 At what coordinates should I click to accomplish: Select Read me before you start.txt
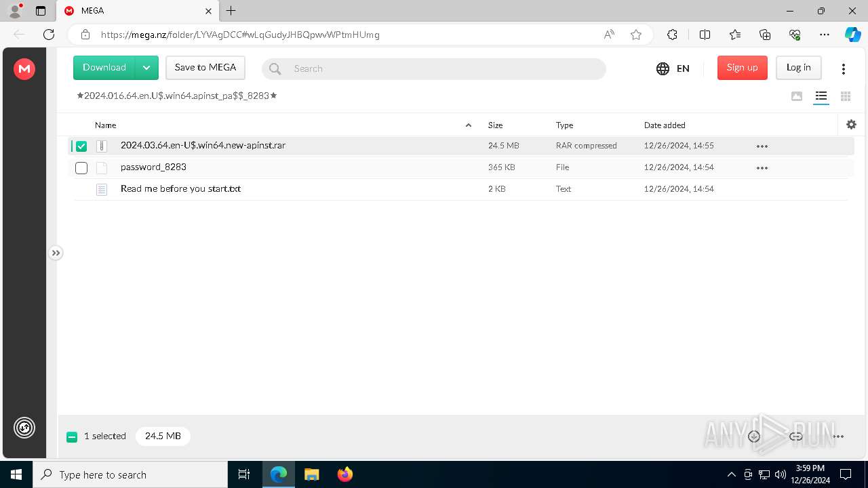tap(180, 189)
